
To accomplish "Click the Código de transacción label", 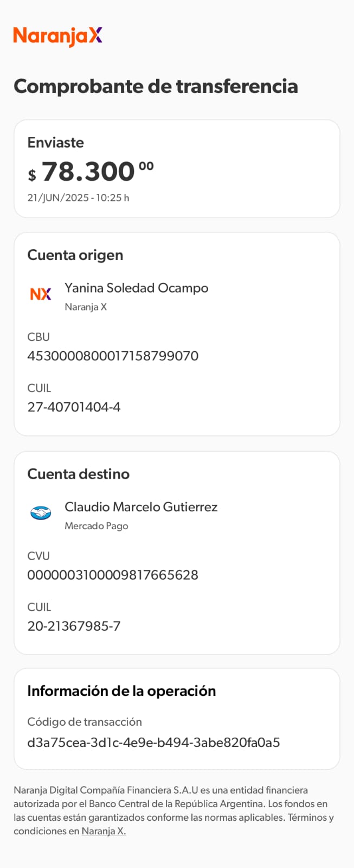I will tap(85, 722).
